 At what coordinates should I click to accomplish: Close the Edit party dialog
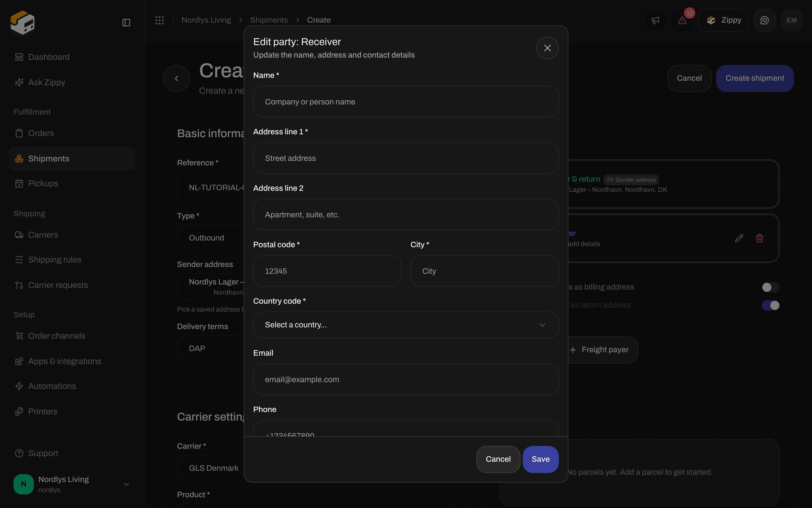547,48
